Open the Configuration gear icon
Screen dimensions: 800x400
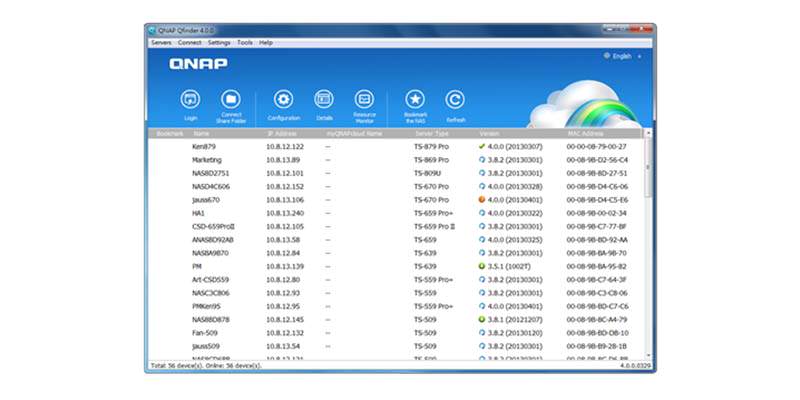click(x=283, y=99)
